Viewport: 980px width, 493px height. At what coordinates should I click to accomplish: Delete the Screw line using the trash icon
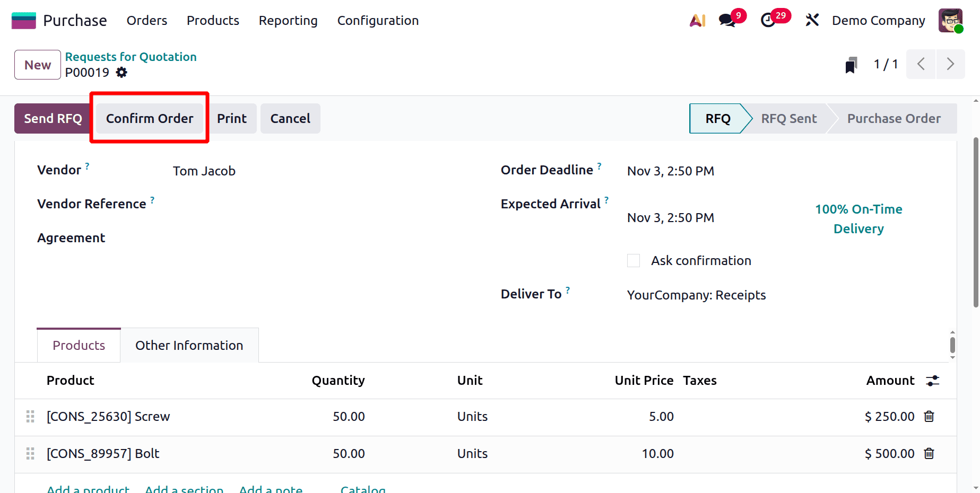(x=929, y=417)
